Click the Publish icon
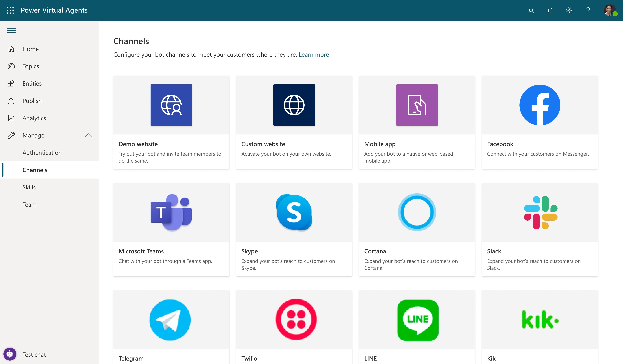Image resolution: width=623 pixels, height=364 pixels. coord(11,100)
